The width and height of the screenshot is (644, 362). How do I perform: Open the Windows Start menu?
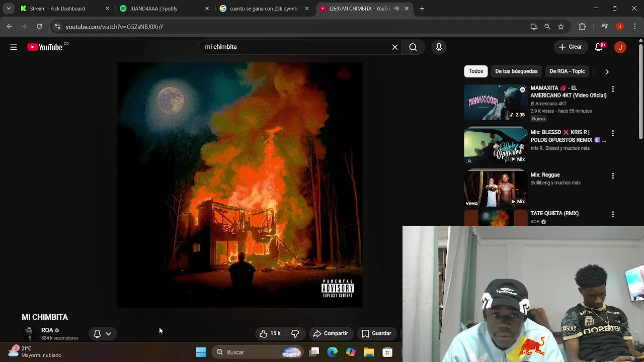[201, 352]
